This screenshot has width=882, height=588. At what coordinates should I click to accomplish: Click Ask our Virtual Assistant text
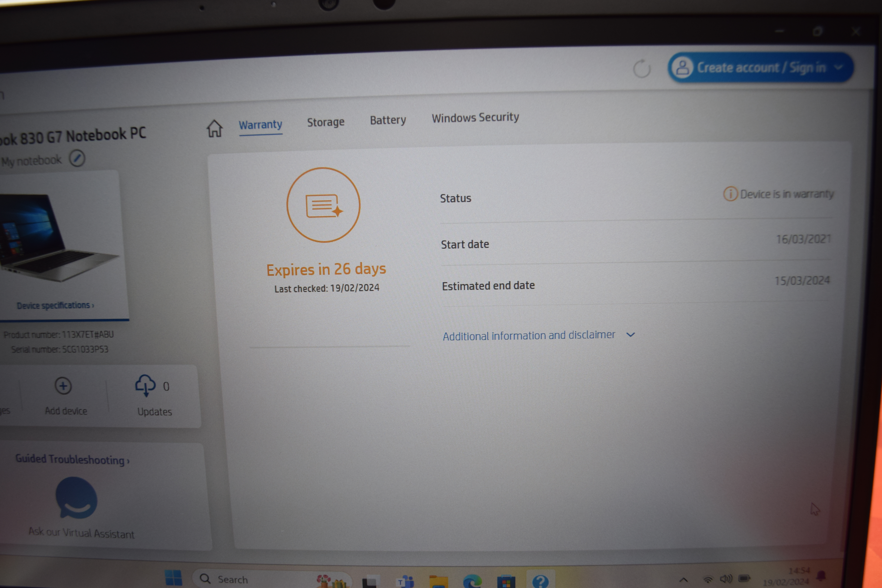pos(81,533)
